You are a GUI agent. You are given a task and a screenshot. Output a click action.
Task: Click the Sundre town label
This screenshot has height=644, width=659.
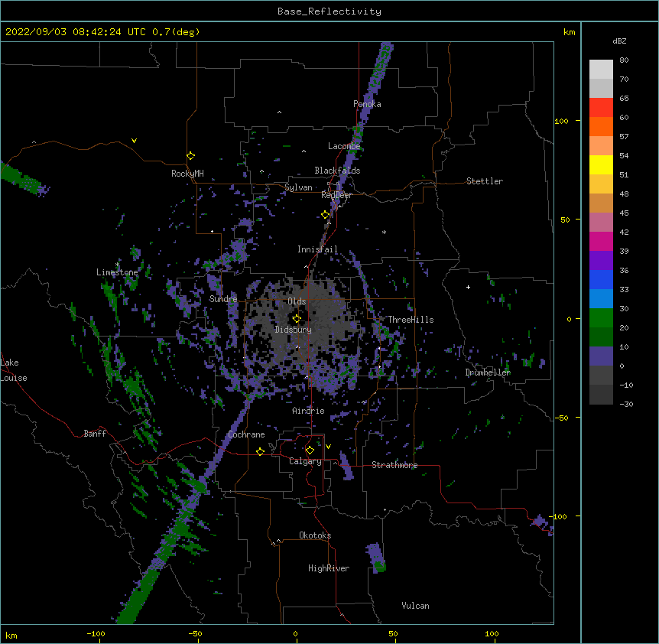(x=223, y=299)
